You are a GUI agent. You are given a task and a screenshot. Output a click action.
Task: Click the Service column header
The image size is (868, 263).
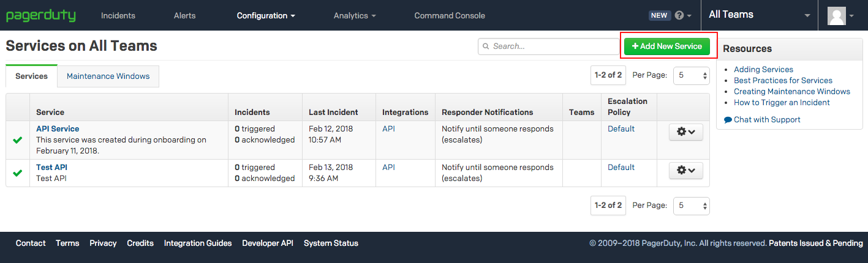(x=50, y=112)
